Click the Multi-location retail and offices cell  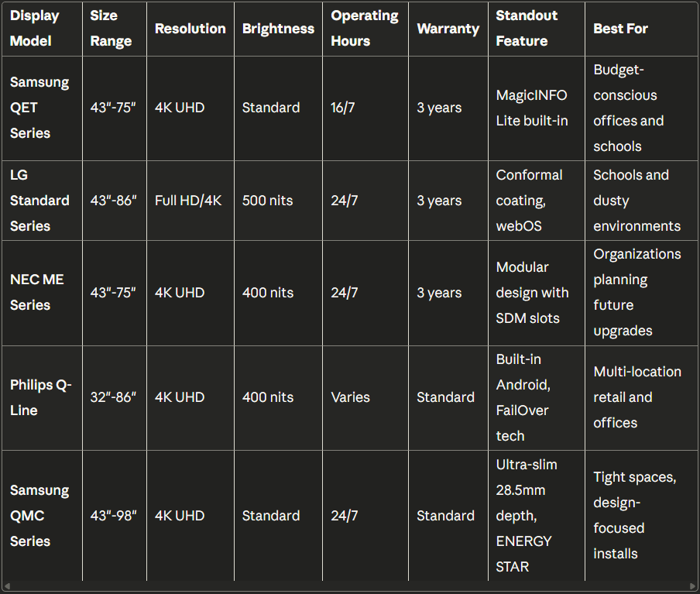(637, 397)
